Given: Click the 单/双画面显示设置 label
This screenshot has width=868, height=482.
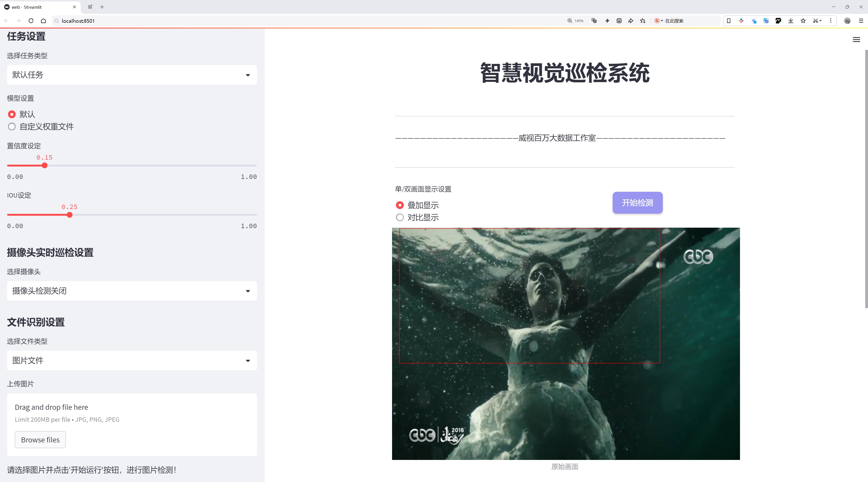Looking at the screenshot, I should click(x=423, y=189).
